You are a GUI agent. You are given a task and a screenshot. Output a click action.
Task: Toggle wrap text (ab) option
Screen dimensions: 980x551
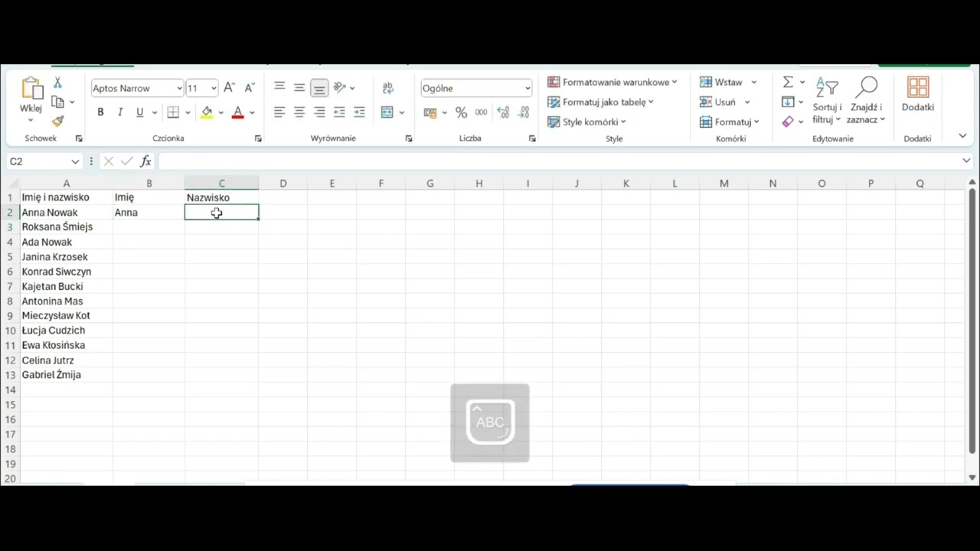(387, 88)
